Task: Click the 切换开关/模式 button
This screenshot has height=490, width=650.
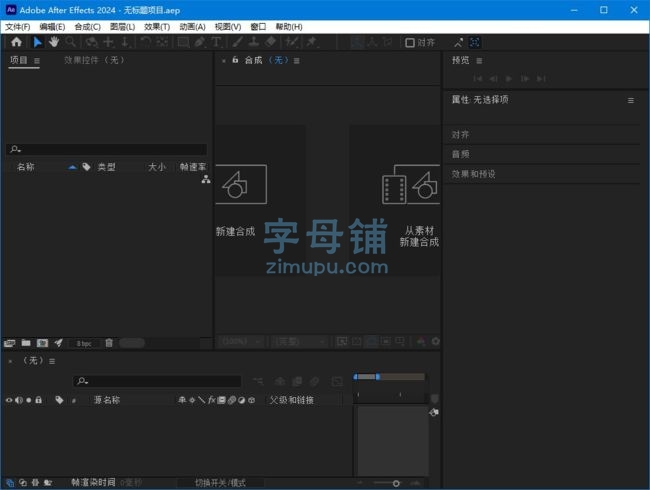Action: pos(220,483)
